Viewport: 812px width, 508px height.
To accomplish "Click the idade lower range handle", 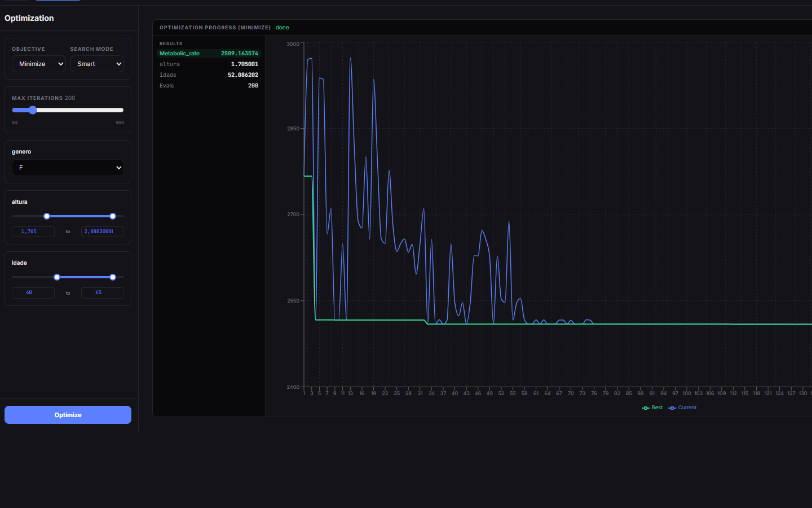I will click(57, 277).
